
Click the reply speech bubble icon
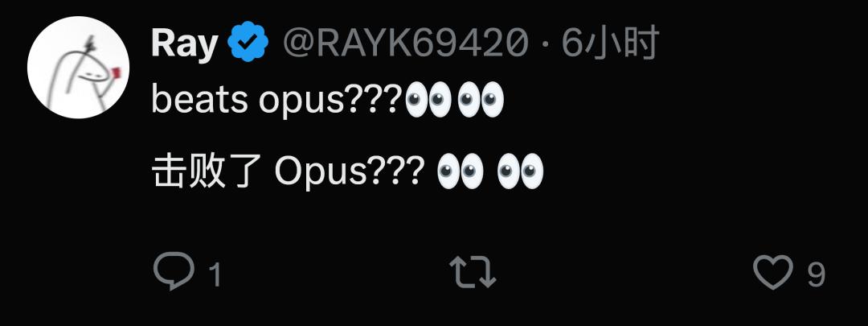(x=173, y=272)
